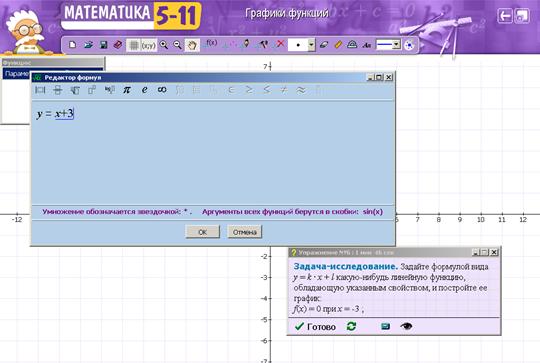Viewport: 540px width, 363px height.
Task: Click the new document icon
Action: (x=72, y=45)
